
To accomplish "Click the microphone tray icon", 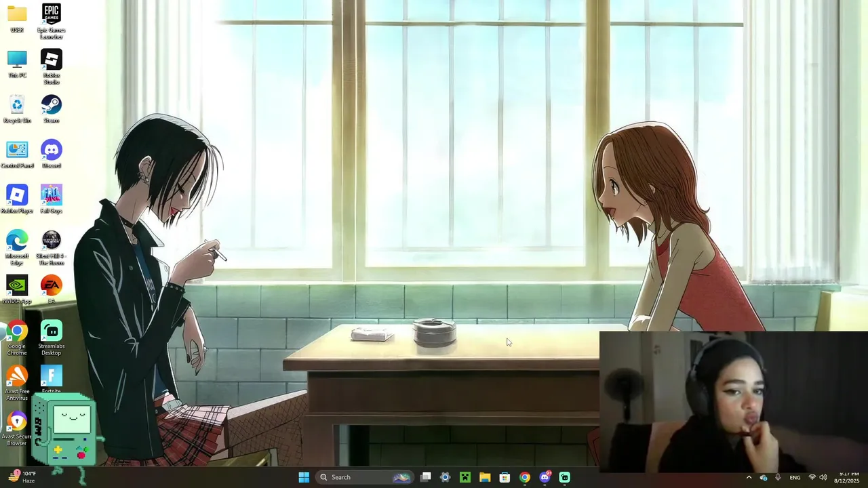I will pyautogui.click(x=777, y=477).
